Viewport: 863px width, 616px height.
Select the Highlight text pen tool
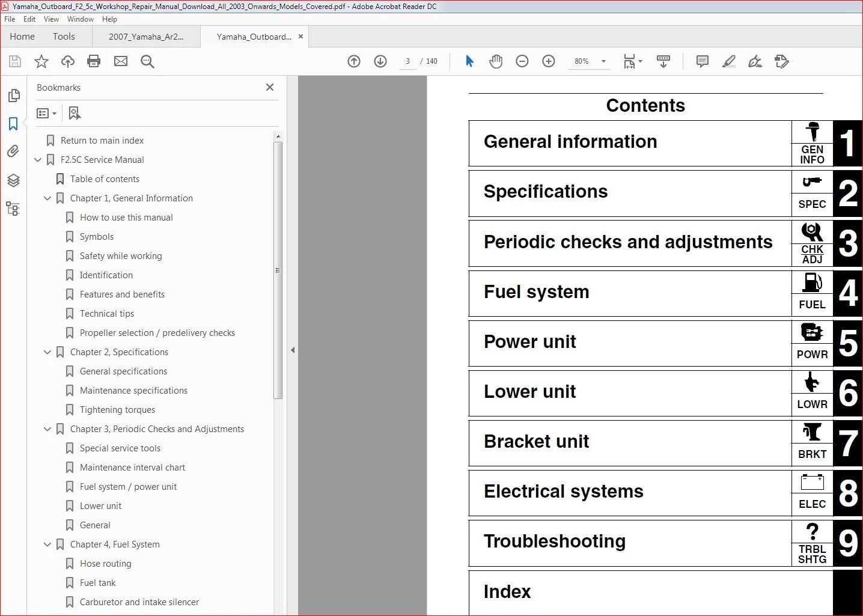tap(729, 61)
